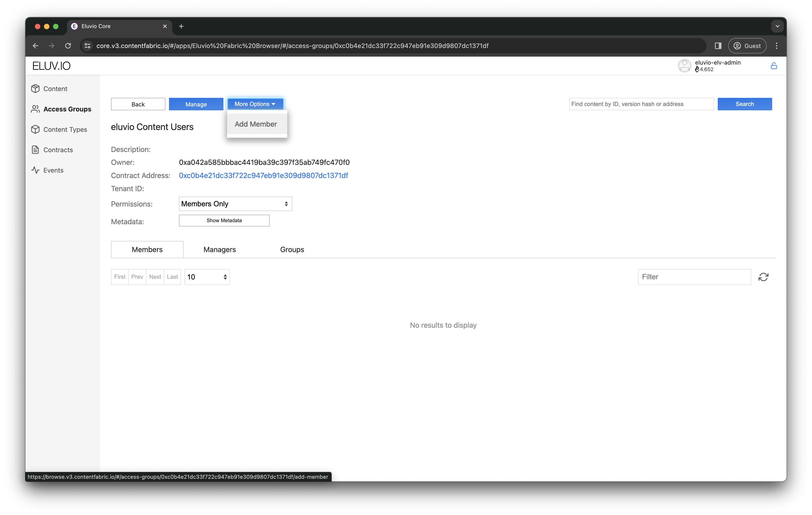Open the tab search chevron in browser
The width and height of the screenshot is (812, 515).
coord(777,26)
